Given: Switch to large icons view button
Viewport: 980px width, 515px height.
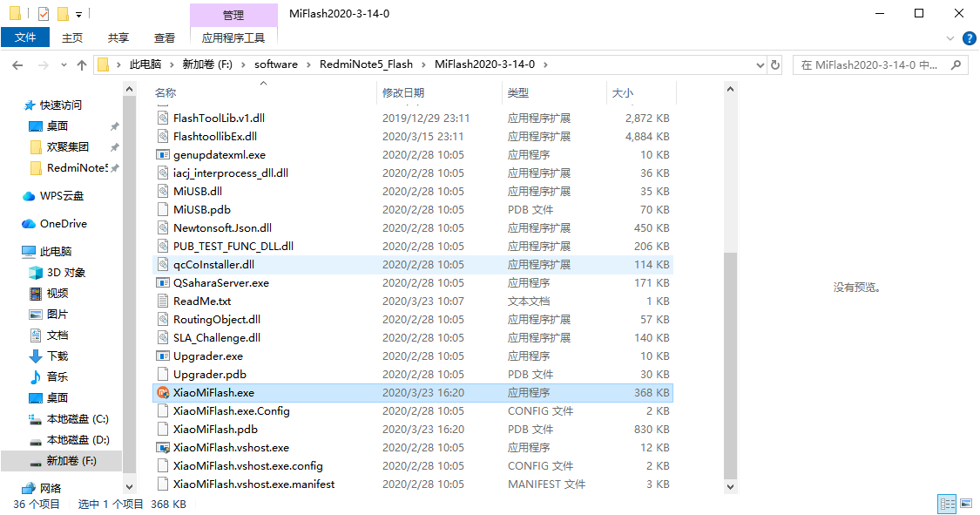Looking at the screenshot, I should tap(964, 504).
